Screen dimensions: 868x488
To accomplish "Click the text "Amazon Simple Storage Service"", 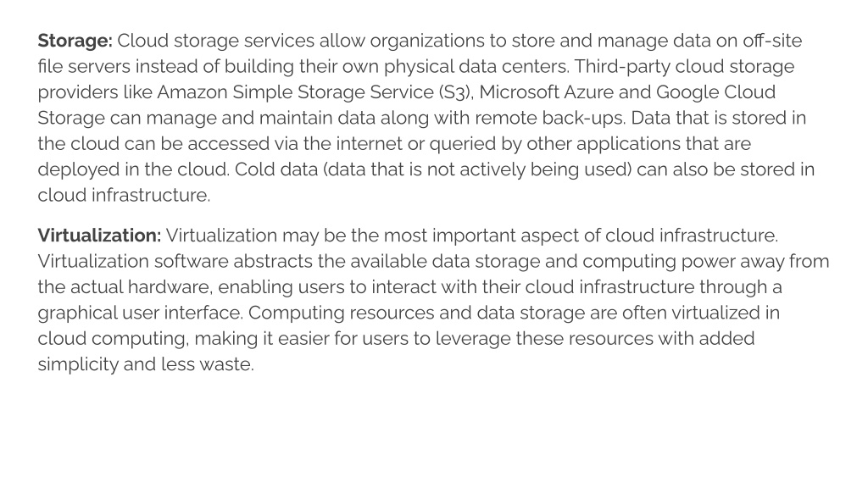I will (x=295, y=92).
